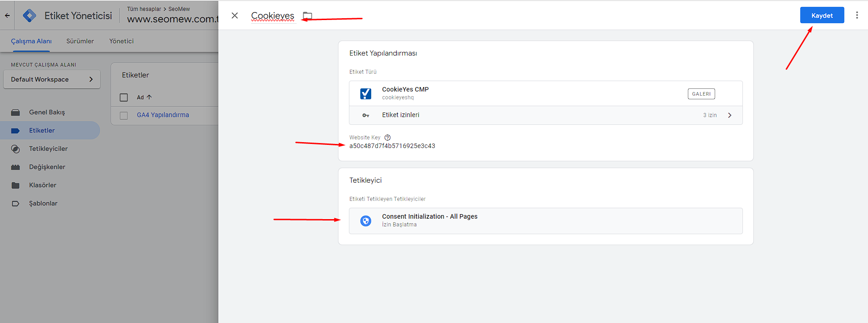The image size is (868, 323).
Task: Open the Default Workspace selector
Action: [52, 79]
